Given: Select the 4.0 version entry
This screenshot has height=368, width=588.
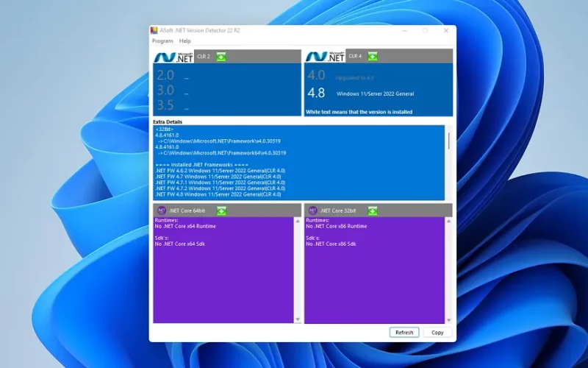Looking at the screenshot, I should click(316, 75).
